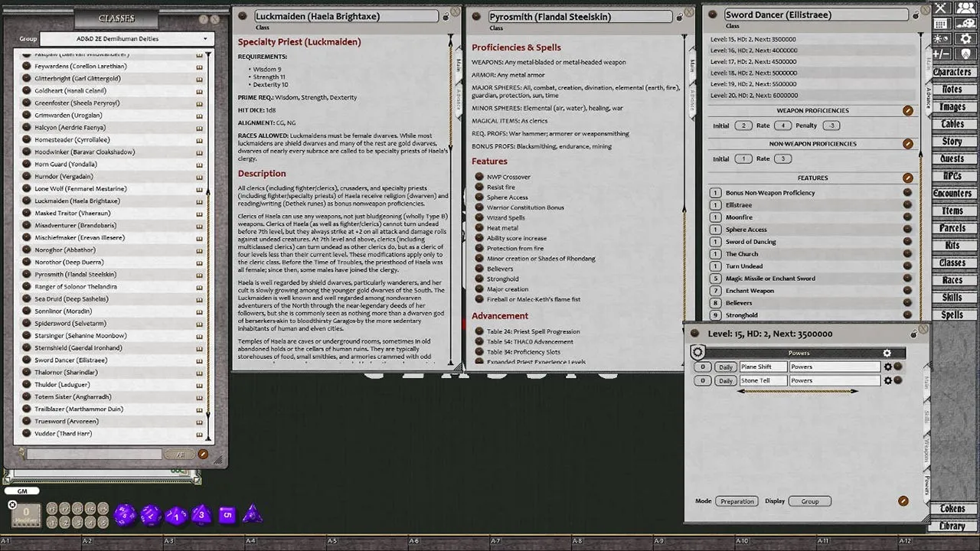
Task: Open Masked Traitor (Vhaeraun) in class list
Action: pyautogui.click(x=72, y=214)
